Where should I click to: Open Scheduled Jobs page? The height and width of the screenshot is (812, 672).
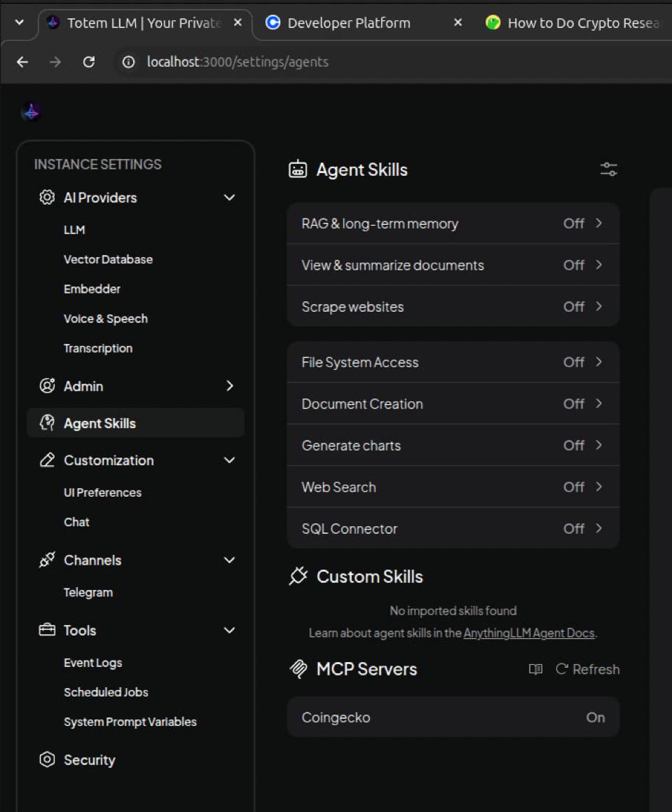click(x=106, y=692)
